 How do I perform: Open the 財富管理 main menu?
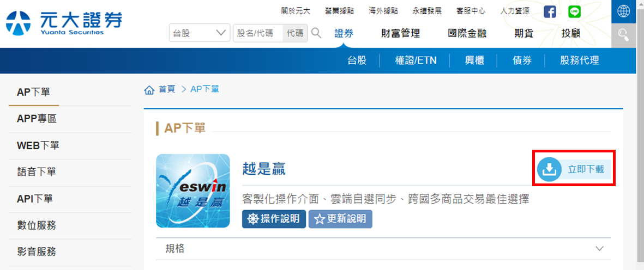pos(400,34)
